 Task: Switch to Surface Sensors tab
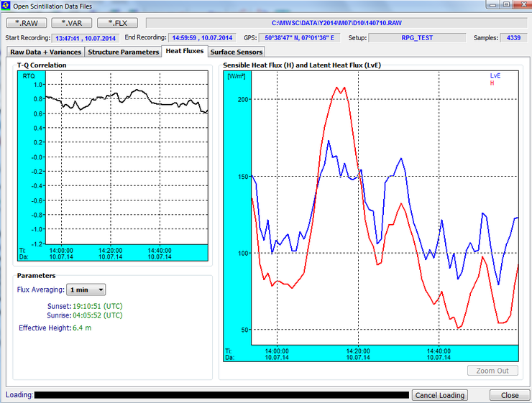pyautogui.click(x=236, y=52)
